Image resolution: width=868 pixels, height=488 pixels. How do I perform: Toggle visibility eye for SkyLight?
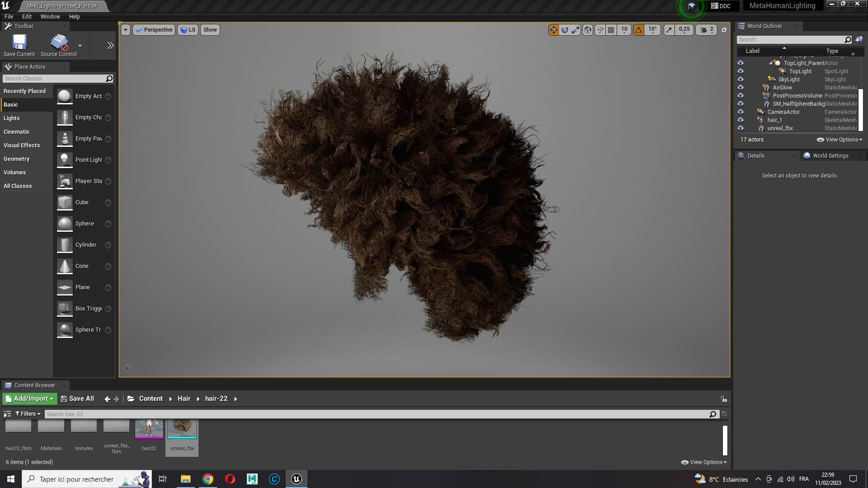(741, 79)
